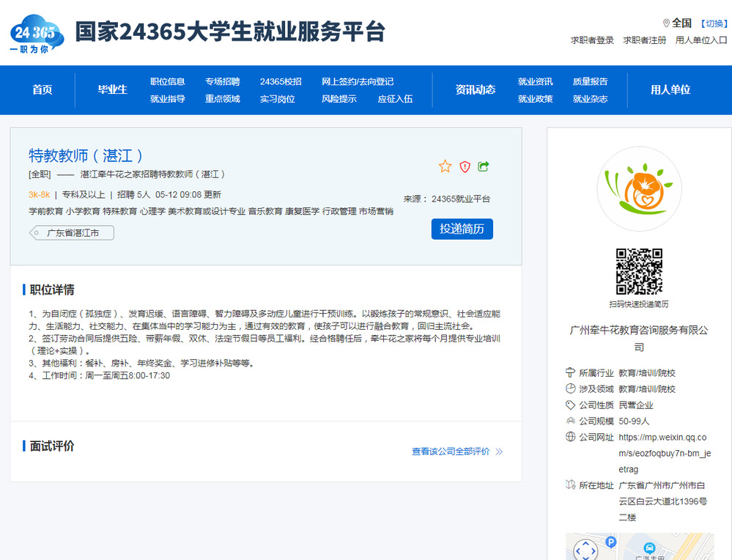Click the green share icon
This screenshot has width=732, height=560.
pos(484,166)
